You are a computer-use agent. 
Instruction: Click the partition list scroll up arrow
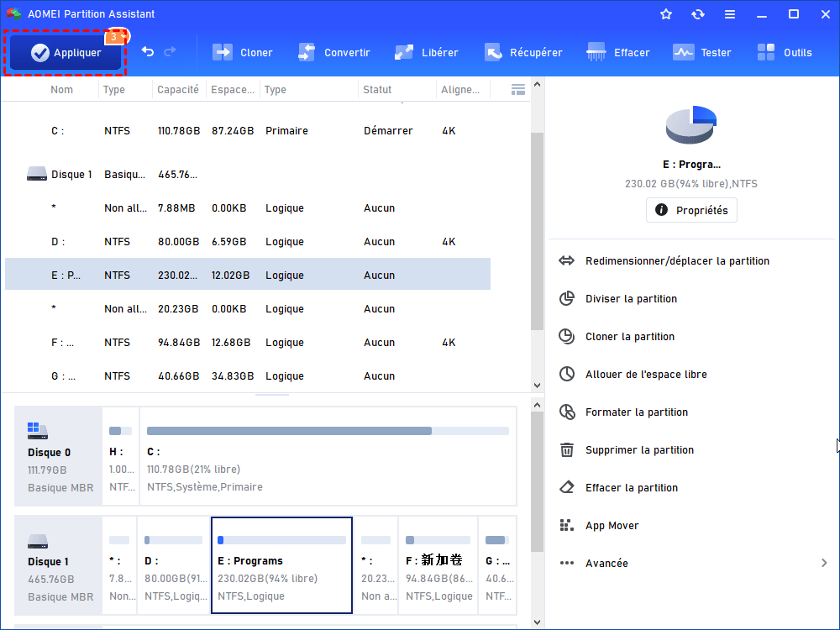[538, 85]
